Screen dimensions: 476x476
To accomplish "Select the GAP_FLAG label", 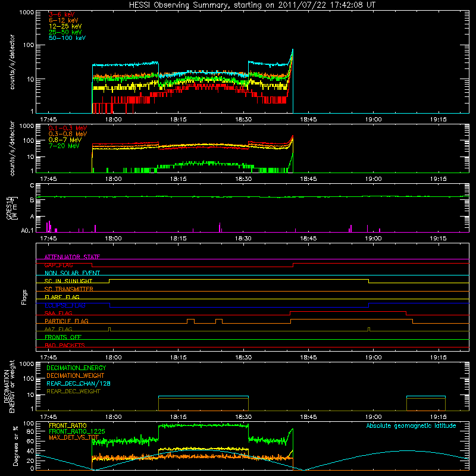I will 58,265.
